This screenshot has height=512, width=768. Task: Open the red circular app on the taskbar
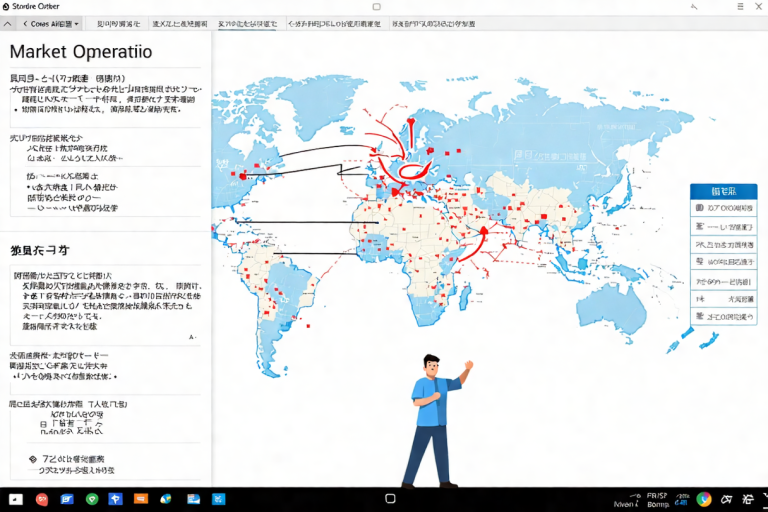click(x=42, y=499)
